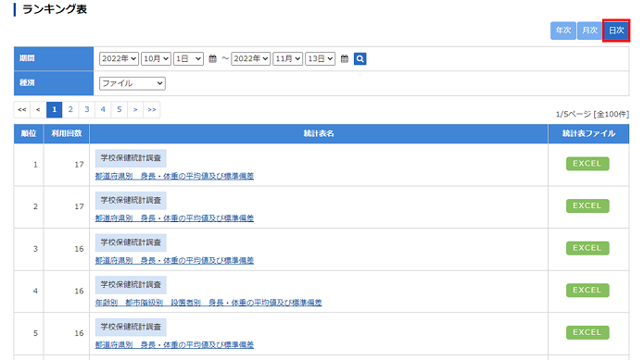Click 学校保健統計調査 tag in rank 4 row

point(131,285)
